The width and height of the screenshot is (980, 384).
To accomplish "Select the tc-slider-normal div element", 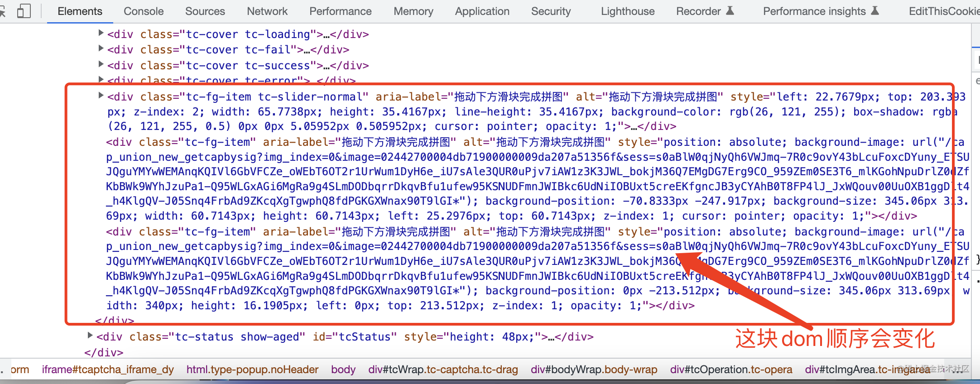I will pos(537,111).
